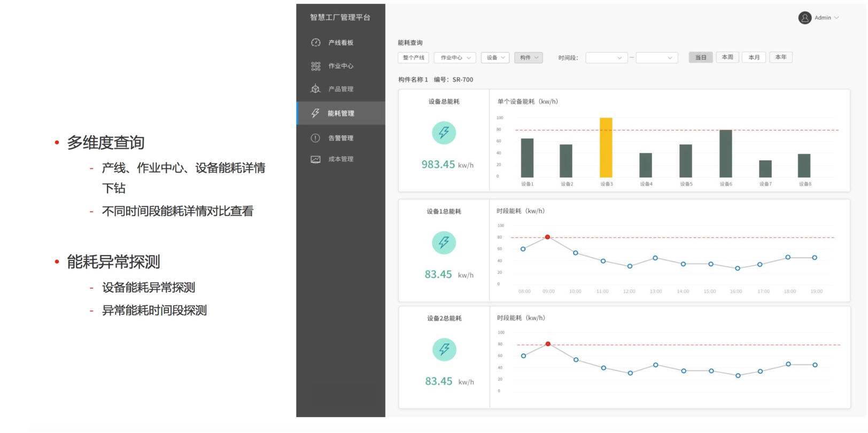
Task: Click the 能耗管理 lightning icon in sidebar
Action: click(315, 113)
